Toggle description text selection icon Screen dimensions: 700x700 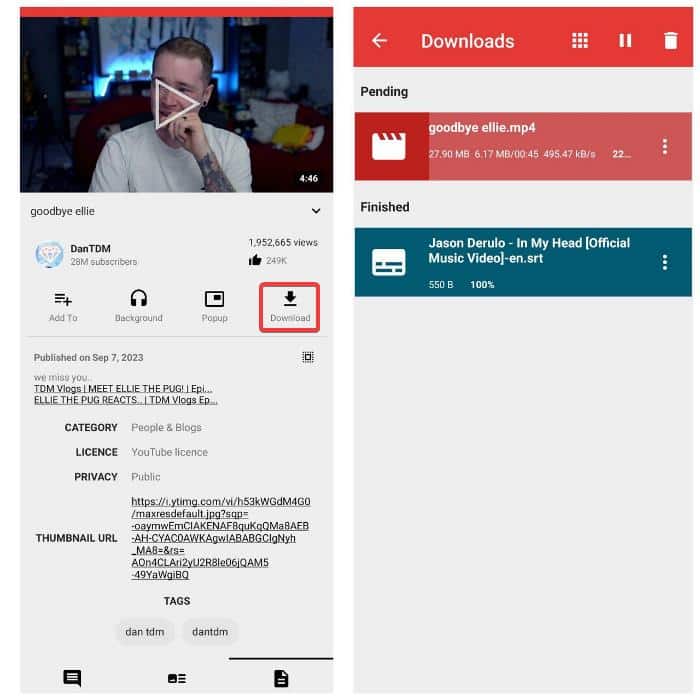308,357
